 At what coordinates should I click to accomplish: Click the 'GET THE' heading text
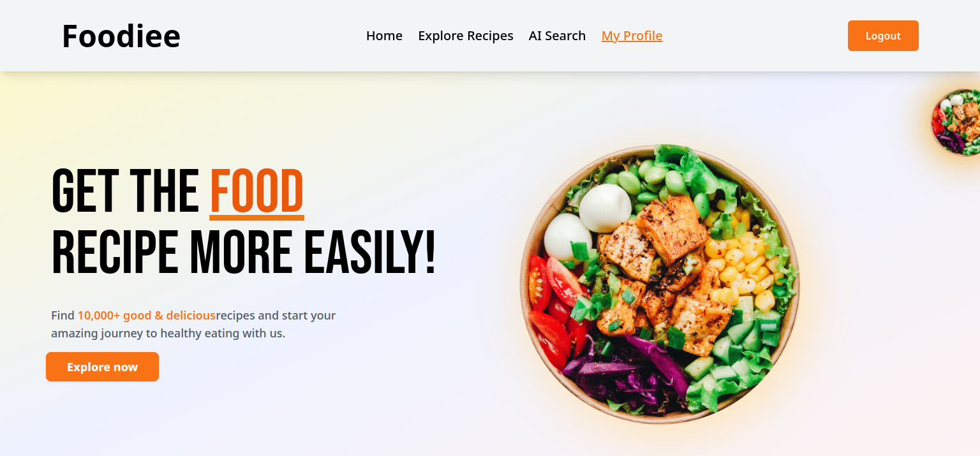click(125, 191)
